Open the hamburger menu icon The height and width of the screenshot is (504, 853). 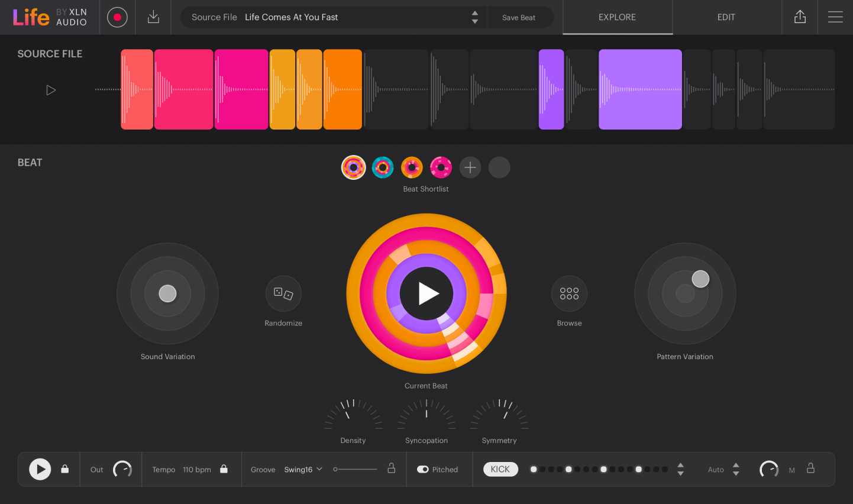click(835, 17)
